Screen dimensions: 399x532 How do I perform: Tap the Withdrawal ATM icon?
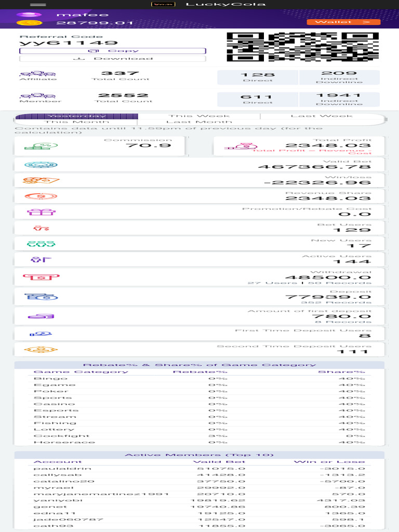pos(41,277)
